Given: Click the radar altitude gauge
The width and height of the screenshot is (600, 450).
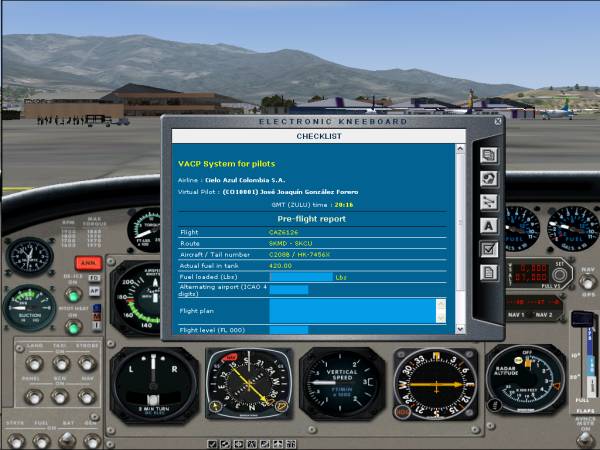Looking at the screenshot, I should [x=526, y=379].
